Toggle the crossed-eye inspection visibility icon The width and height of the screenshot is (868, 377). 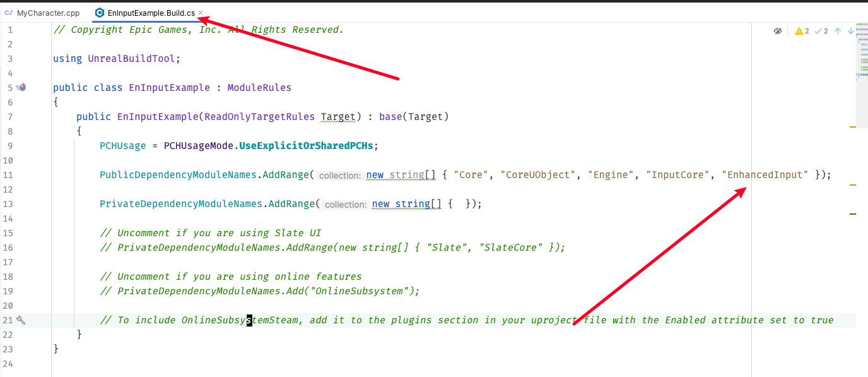click(x=778, y=31)
